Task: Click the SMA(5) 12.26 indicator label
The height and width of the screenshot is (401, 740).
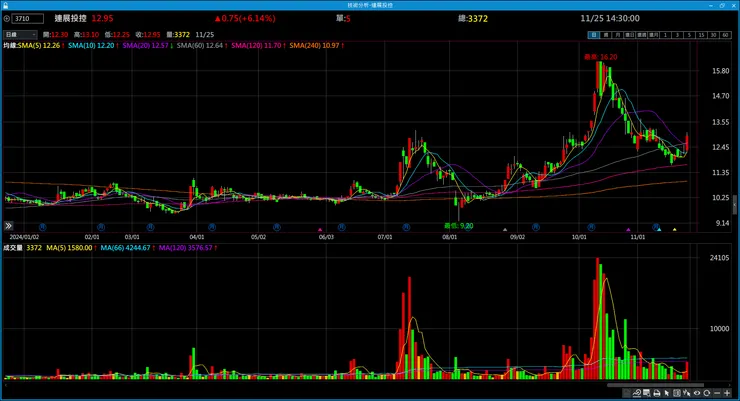Action: point(39,45)
